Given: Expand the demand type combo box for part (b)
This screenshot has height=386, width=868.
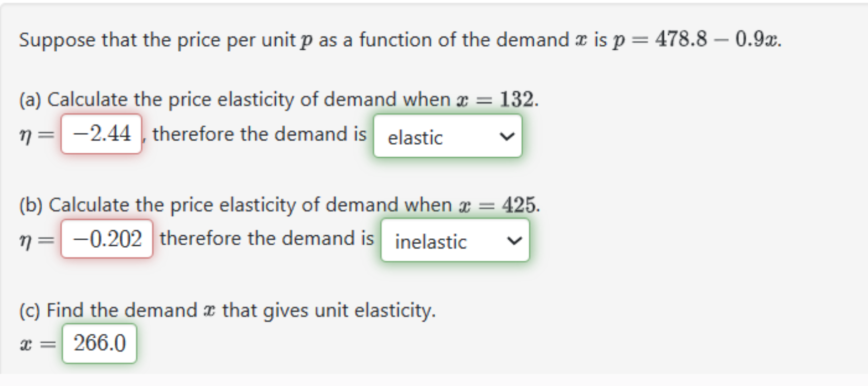Looking at the screenshot, I should (x=455, y=241).
